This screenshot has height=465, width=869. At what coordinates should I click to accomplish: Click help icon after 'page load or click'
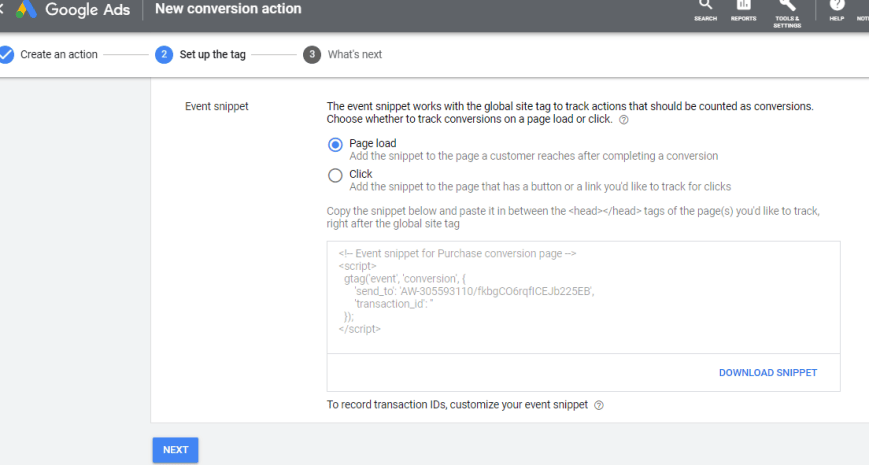pos(623,120)
